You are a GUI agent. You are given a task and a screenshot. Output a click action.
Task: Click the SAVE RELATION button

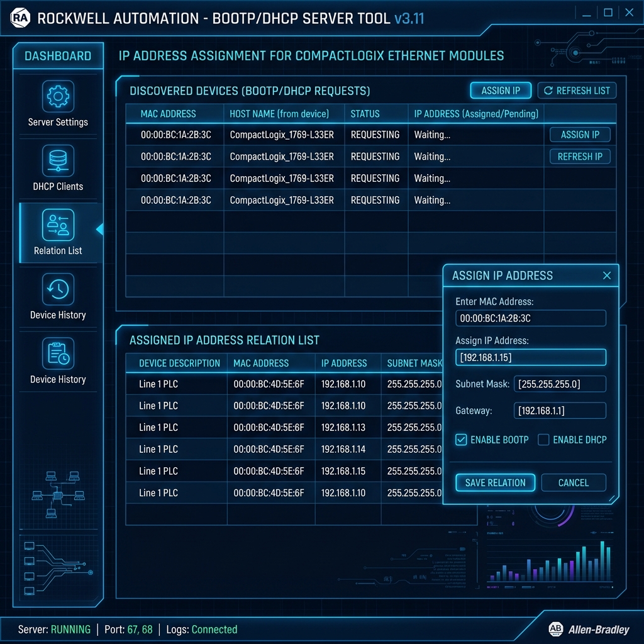(496, 482)
